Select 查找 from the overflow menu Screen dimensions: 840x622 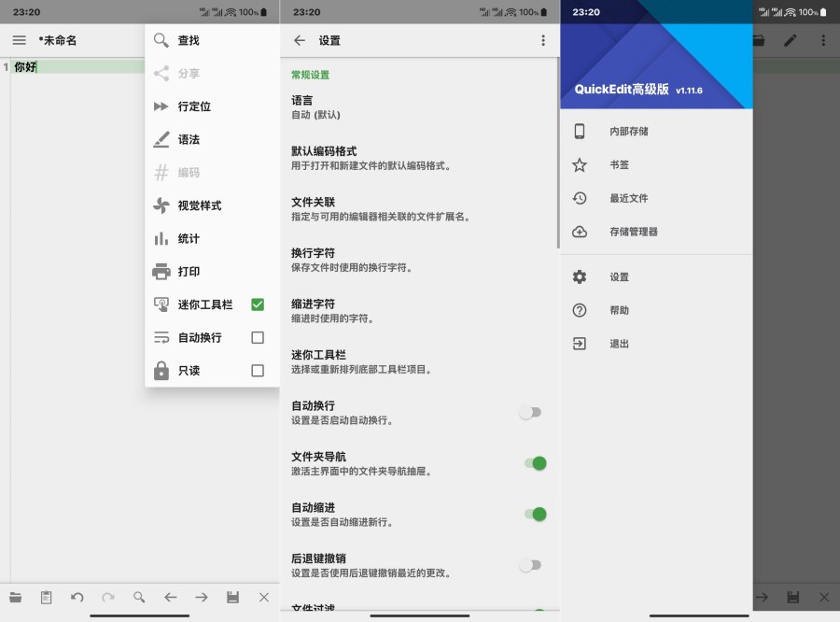click(212, 40)
